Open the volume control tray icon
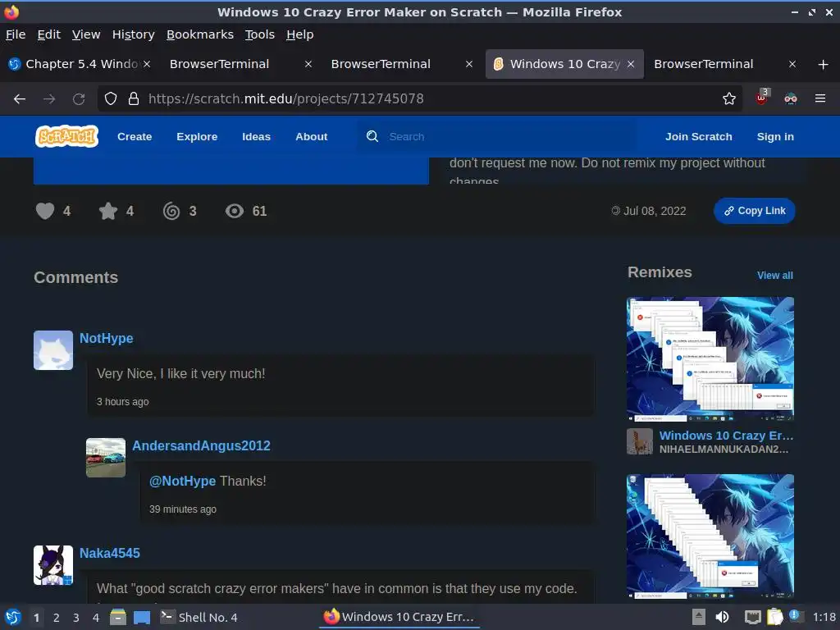This screenshot has height=630, width=840. click(x=723, y=617)
